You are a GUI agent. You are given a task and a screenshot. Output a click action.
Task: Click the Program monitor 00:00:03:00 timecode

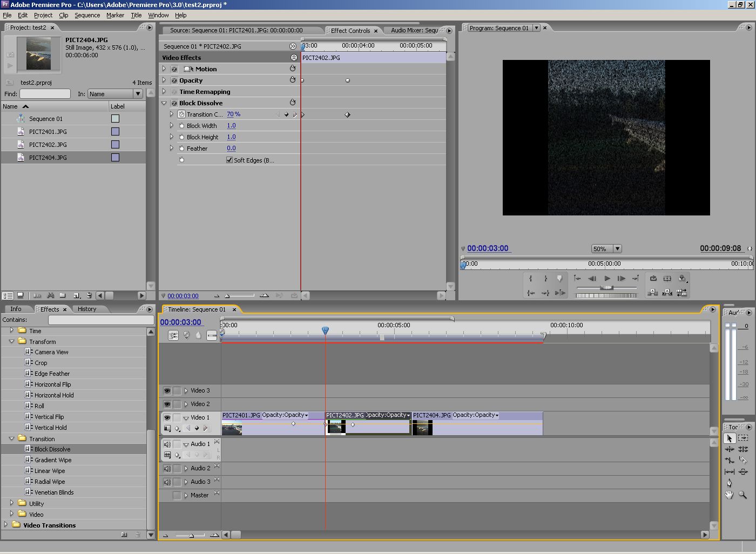click(x=488, y=248)
